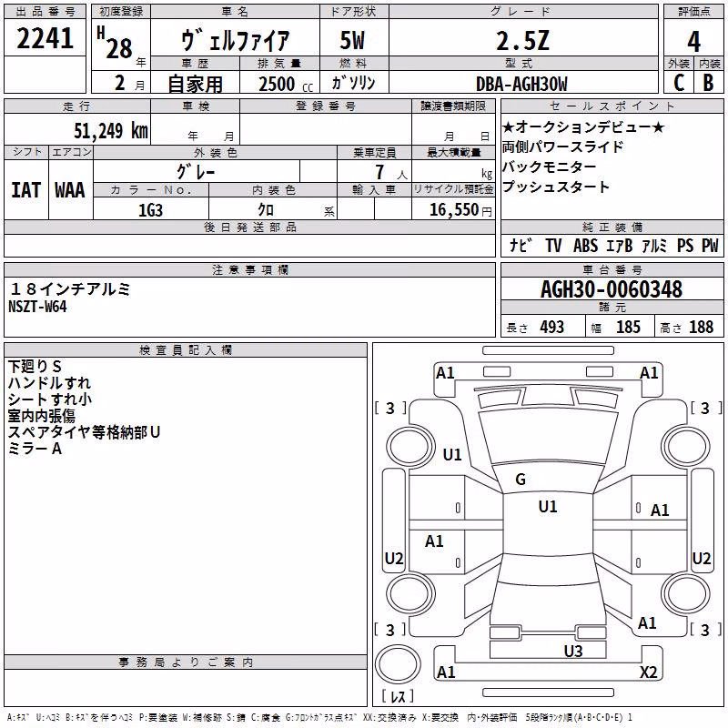Screen dimensions: 728x728
Task: Click the "★オークションデビュー★" sales point
Action: click(x=583, y=126)
